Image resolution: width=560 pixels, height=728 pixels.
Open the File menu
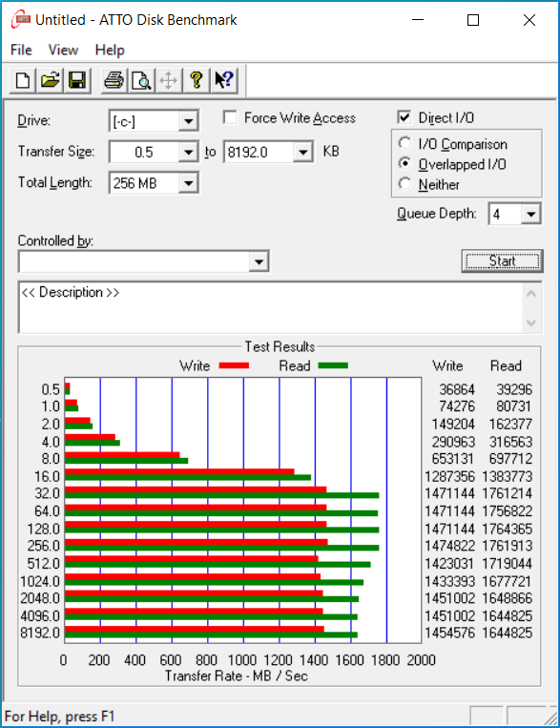[21, 50]
